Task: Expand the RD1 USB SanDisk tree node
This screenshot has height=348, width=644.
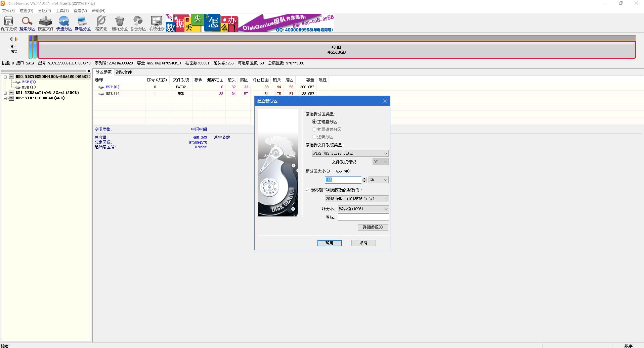Action: click(x=5, y=93)
